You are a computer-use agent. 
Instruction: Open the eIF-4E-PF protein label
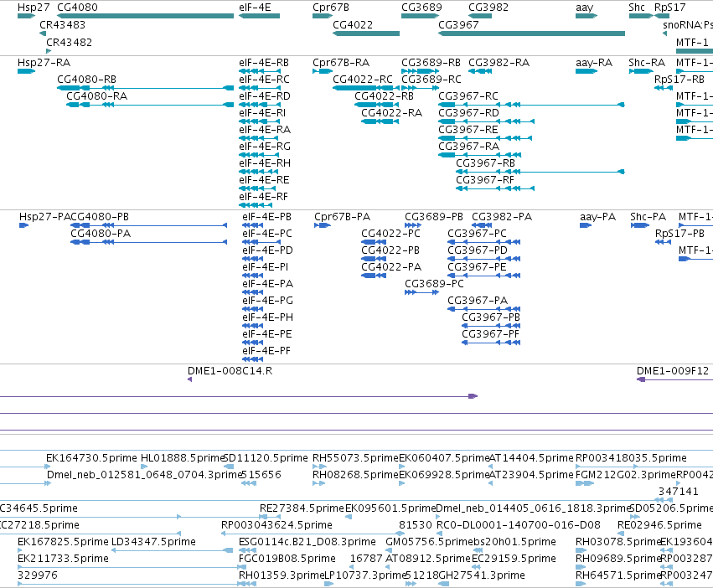pos(266,351)
